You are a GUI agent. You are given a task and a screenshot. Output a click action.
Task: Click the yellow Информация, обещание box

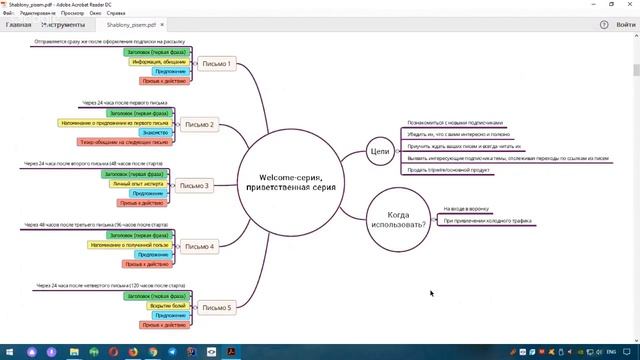pos(159,62)
